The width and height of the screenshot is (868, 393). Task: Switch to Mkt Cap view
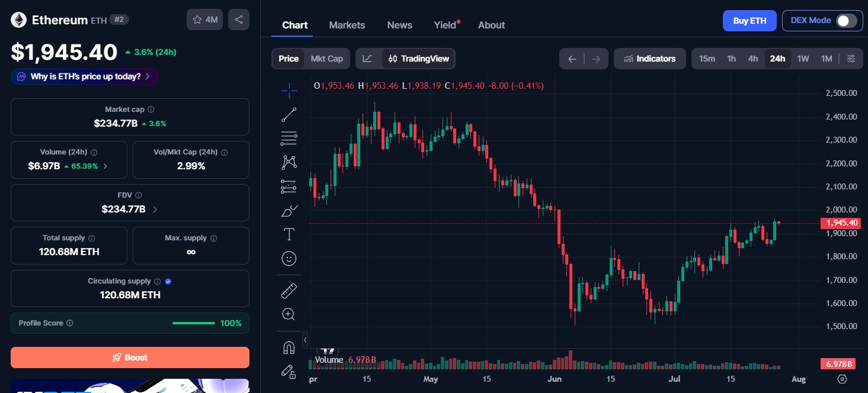tap(326, 59)
